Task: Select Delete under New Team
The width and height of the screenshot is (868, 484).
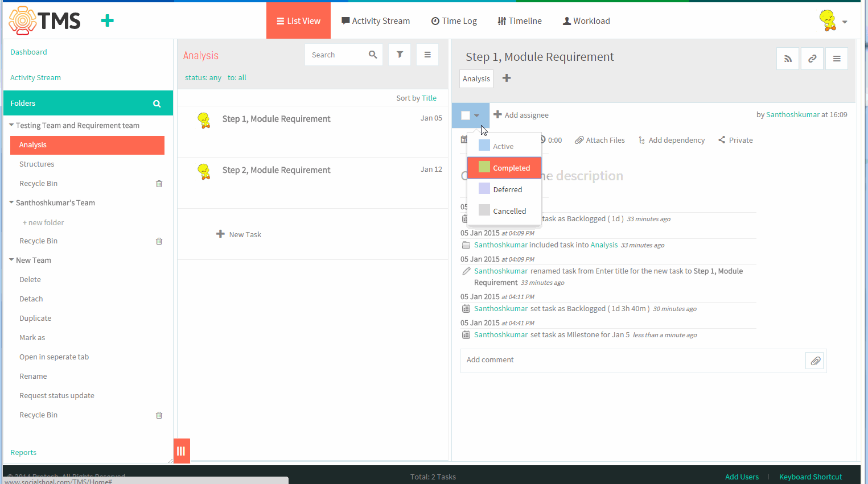Action: (30, 279)
